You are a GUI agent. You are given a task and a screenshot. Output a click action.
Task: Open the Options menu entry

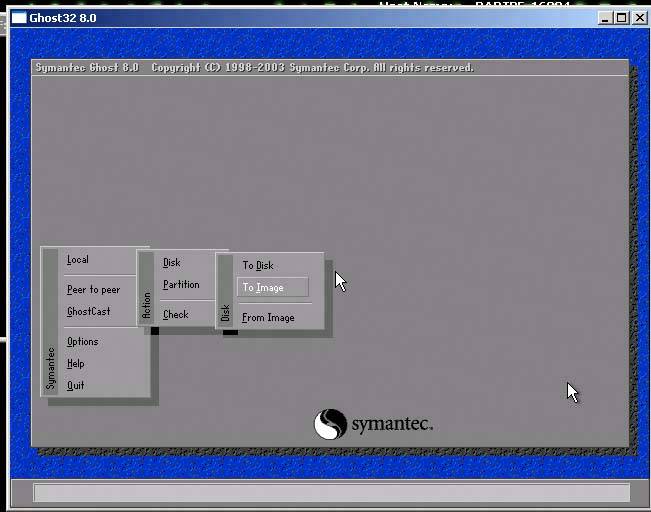click(x=82, y=342)
